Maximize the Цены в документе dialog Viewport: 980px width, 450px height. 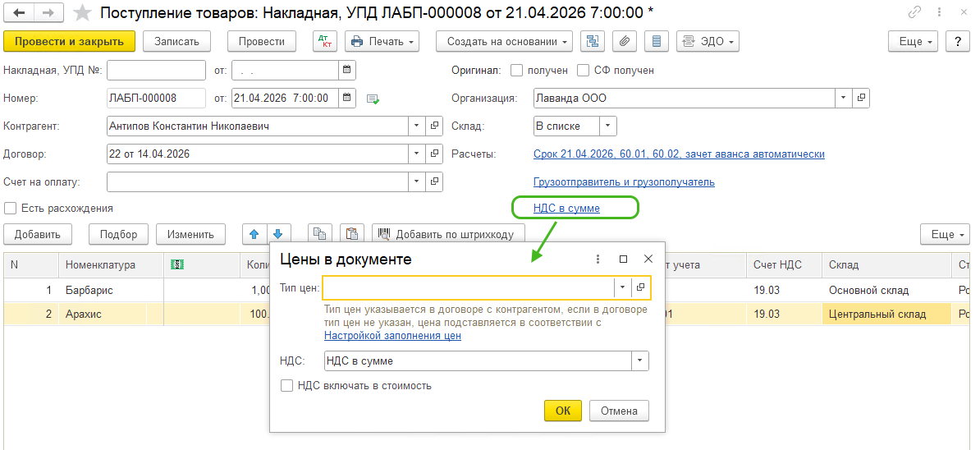[x=623, y=259]
